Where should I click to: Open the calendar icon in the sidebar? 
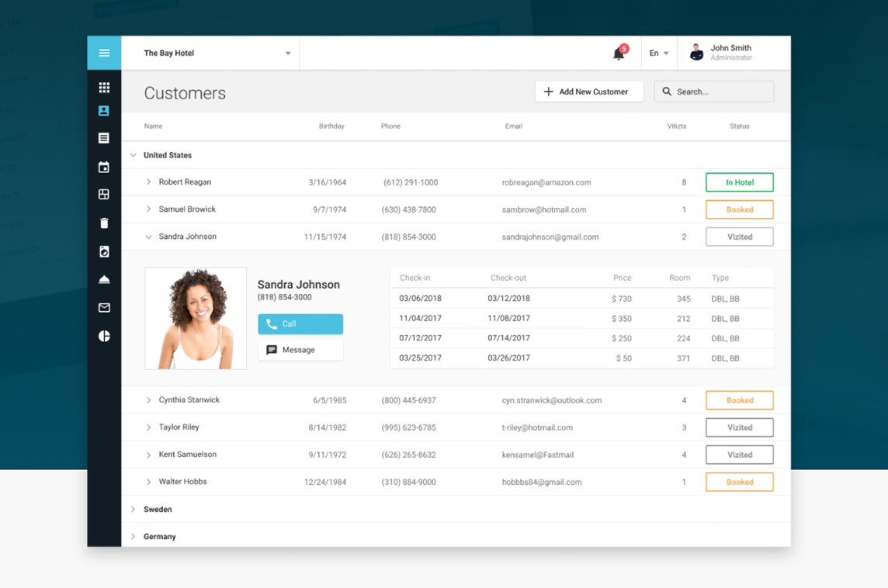[104, 167]
